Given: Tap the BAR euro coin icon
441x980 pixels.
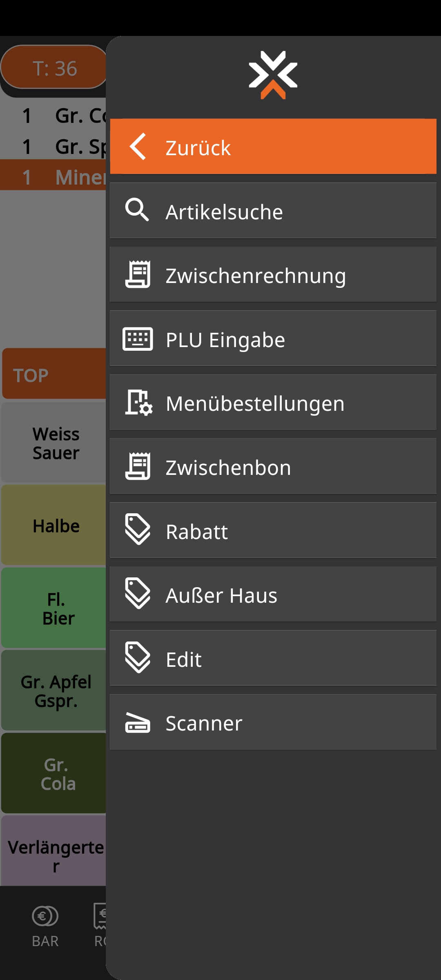Looking at the screenshot, I should (x=45, y=917).
